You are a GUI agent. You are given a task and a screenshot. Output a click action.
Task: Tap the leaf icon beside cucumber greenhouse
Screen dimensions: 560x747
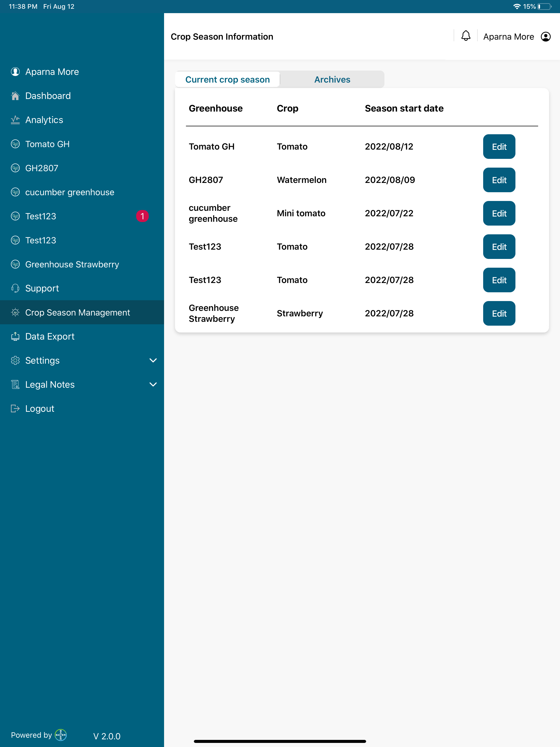tap(15, 192)
